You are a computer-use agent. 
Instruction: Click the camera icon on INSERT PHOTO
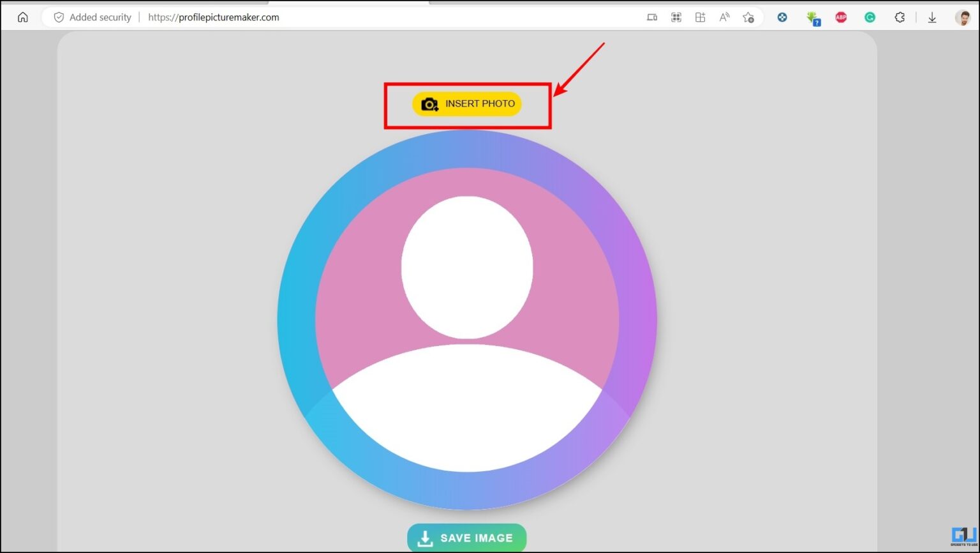pyautogui.click(x=429, y=104)
